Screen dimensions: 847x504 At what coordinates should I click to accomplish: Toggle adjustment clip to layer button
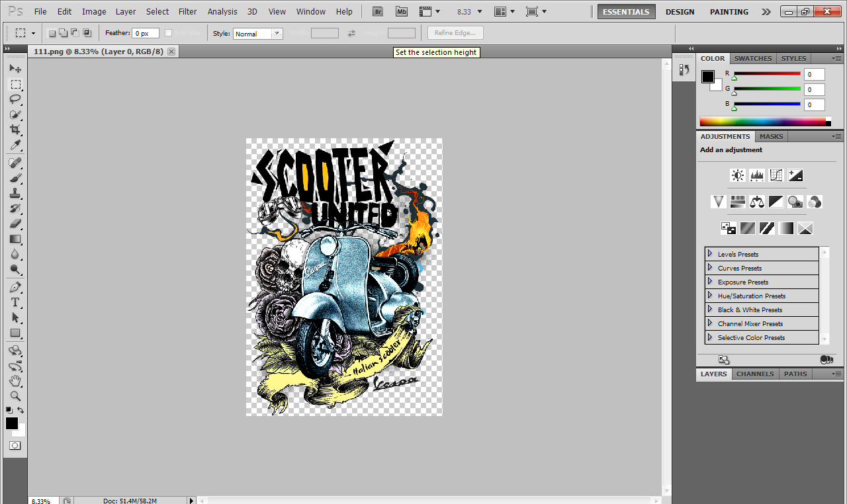pyautogui.click(x=826, y=360)
